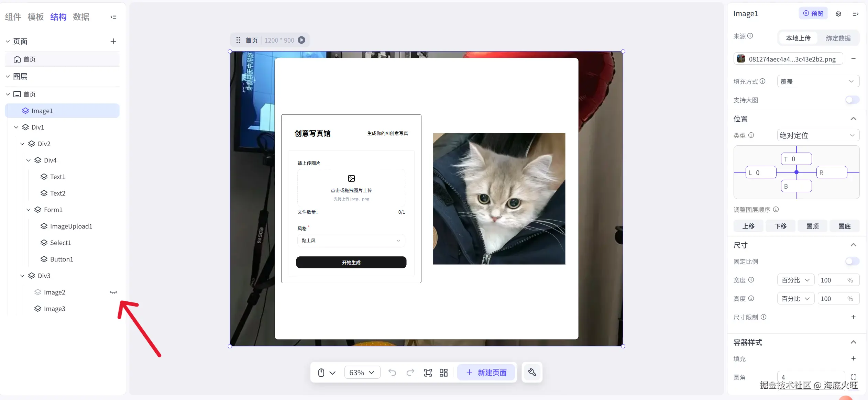The height and width of the screenshot is (400, 868).
Task: Collapse the structure panel via sidebar icon
Action: coord(113,16)
